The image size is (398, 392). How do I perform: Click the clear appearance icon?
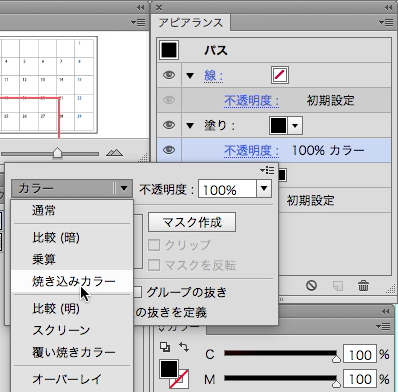tap(311, 286)
